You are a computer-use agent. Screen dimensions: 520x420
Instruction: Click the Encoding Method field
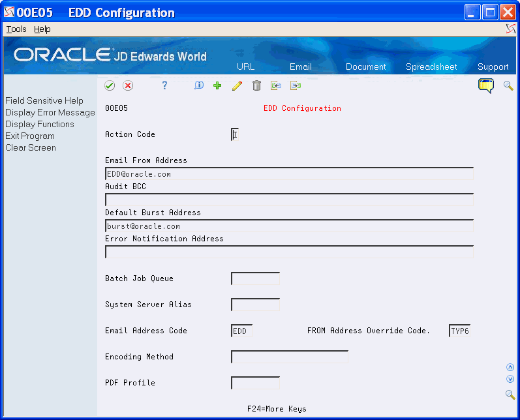click(290, 357)
